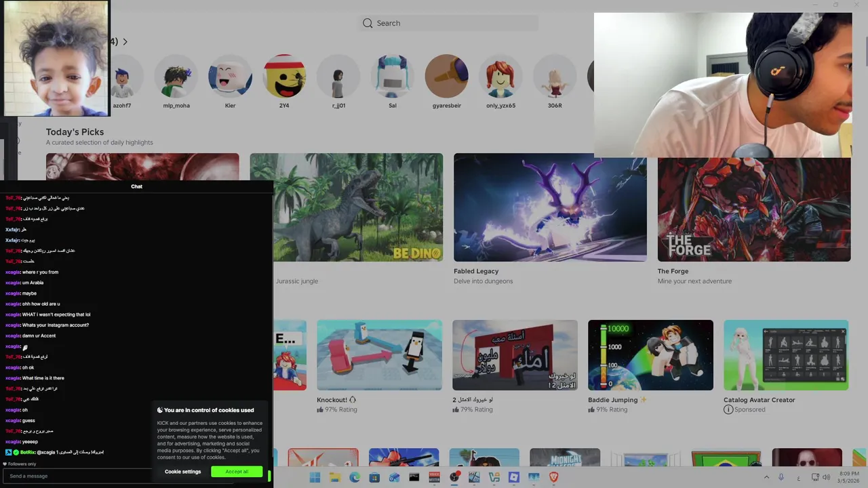Open the Terminal taskbar icon

click(414, 477)
